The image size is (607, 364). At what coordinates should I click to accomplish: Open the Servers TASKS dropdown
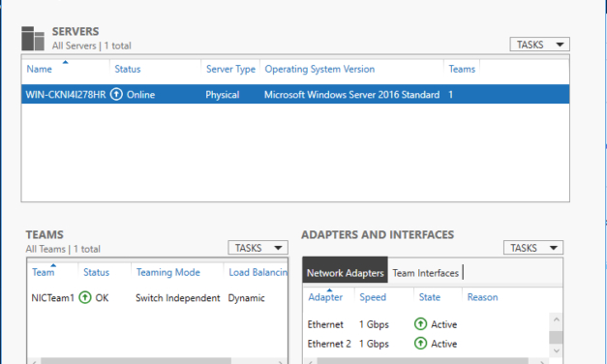[539, 45]
